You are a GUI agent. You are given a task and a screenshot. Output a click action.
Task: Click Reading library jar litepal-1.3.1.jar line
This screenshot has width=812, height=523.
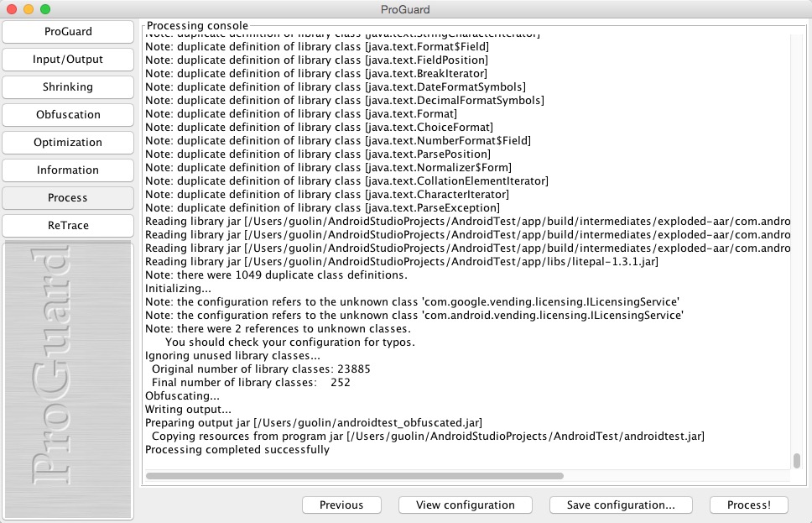tap(402, 261)
